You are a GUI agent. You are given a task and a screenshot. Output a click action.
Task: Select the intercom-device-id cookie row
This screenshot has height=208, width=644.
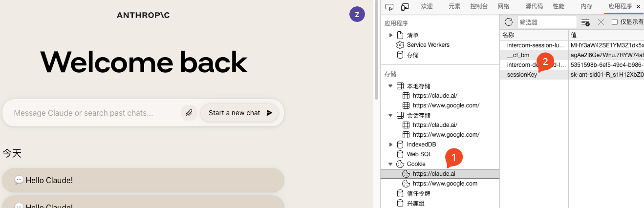pos(572,64)
